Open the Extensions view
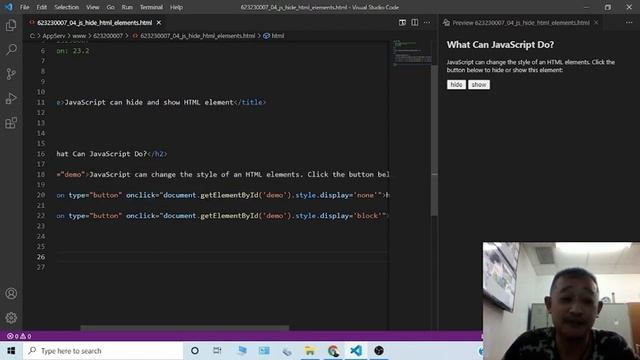The width and height of the screenshot is (640, 360). (x=11, y=122)
